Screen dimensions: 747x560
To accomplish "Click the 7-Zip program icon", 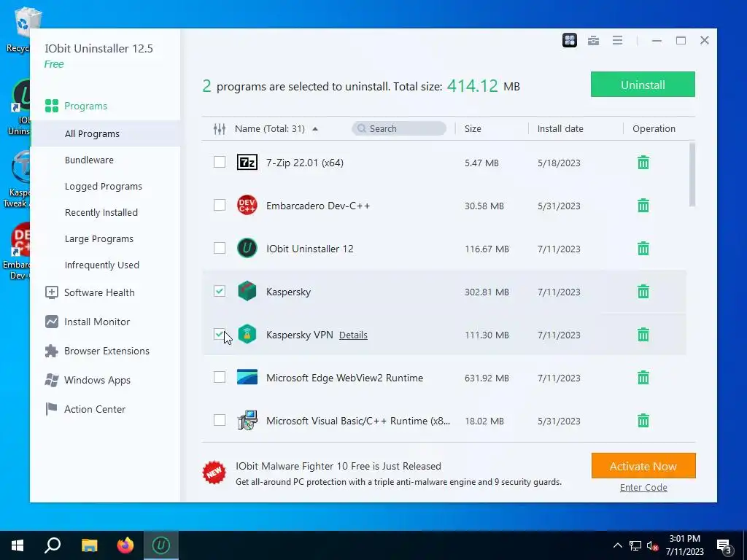I will click(247, 163).
